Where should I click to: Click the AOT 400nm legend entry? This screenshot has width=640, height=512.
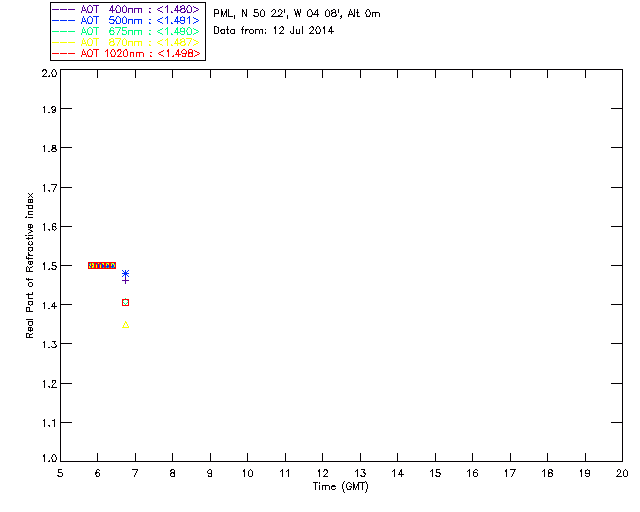[x=126, y=9]
